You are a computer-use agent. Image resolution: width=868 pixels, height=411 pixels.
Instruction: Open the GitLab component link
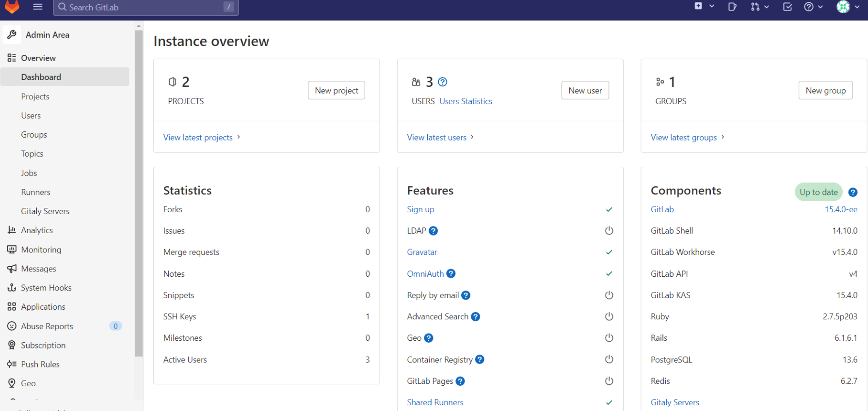[662, 209]
